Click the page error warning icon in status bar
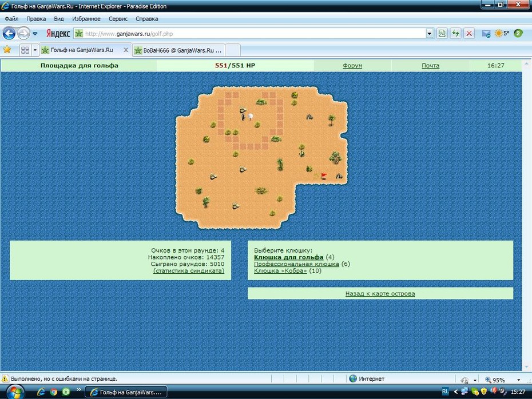The width and height of the screenshot is (532, 399). [5, 378]
